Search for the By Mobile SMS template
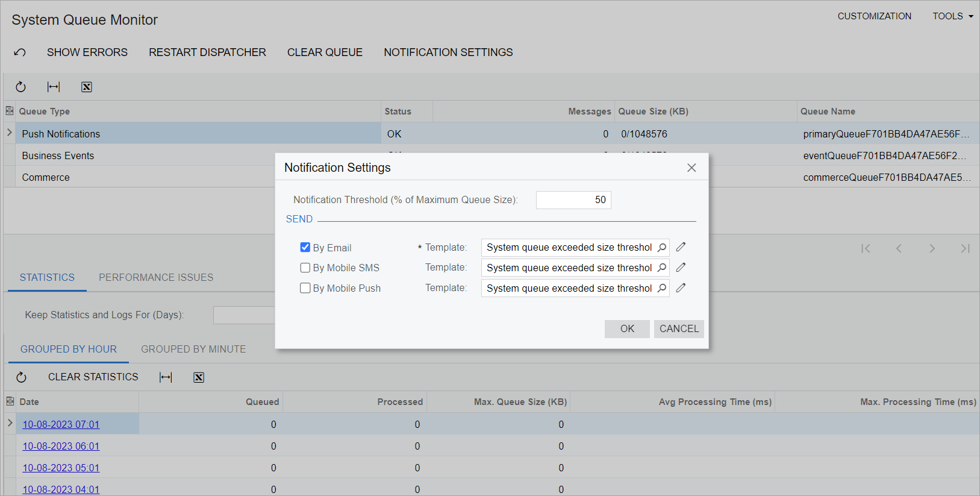This screenshot has width=980, height=496. [662, 268]
